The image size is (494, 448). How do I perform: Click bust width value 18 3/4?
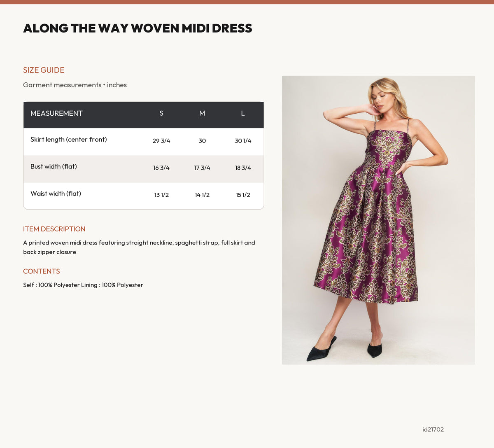[x=243, y=168]
